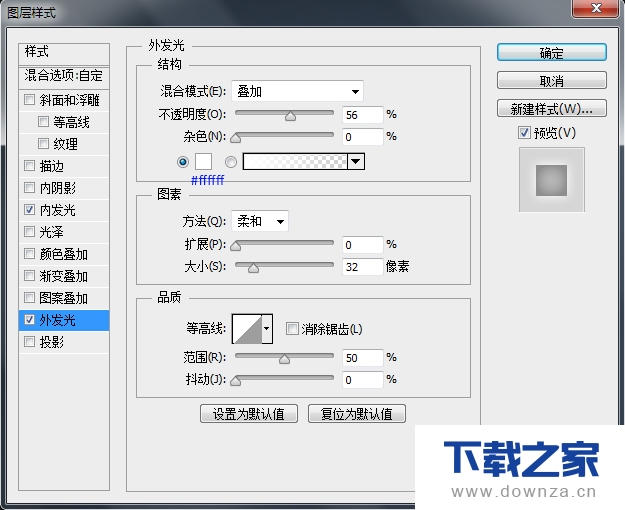Click the 杂色 value field
The height and width of the screenshot is (510, 625).
[x=363, y=137]
